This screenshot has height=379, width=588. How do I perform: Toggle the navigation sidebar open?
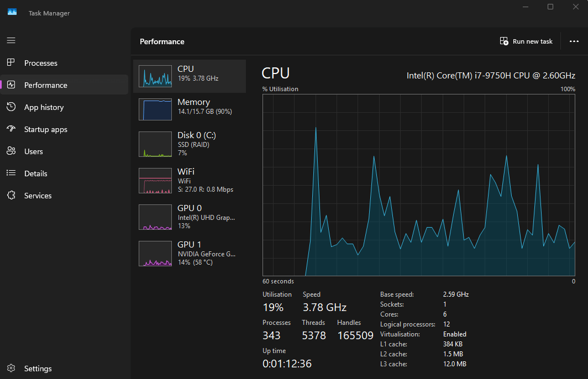tap(11, 40)
